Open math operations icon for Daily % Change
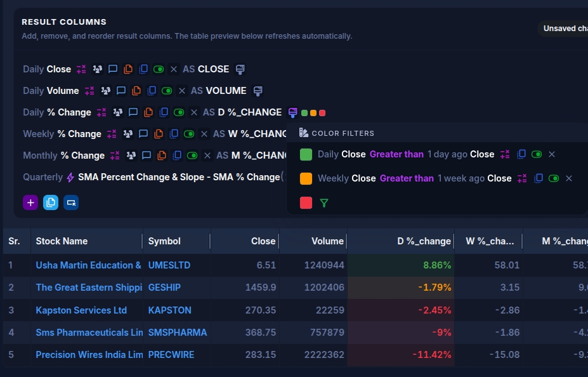Screen dimensions: 588x377 point(101,112)
